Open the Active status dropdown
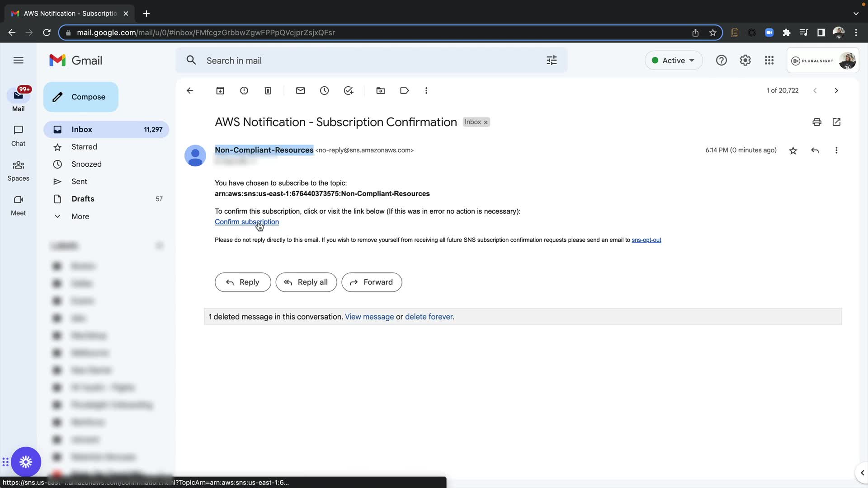868x488 pixels. (x=674, y=61)
